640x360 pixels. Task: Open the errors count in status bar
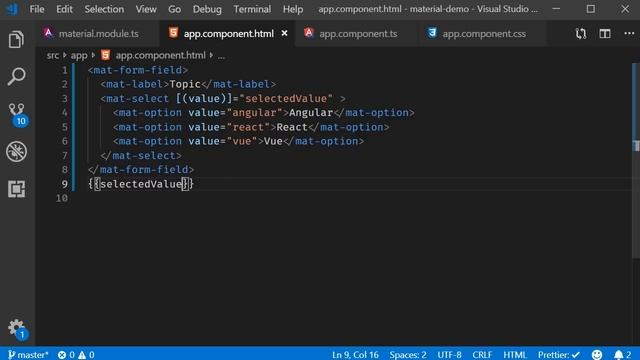point(67,354)
